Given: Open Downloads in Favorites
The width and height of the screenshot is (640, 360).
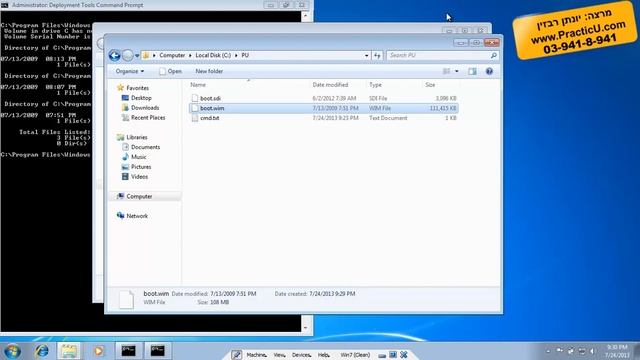Looking at the screenshot, I should pyautogui.click(x=145, y=108).
